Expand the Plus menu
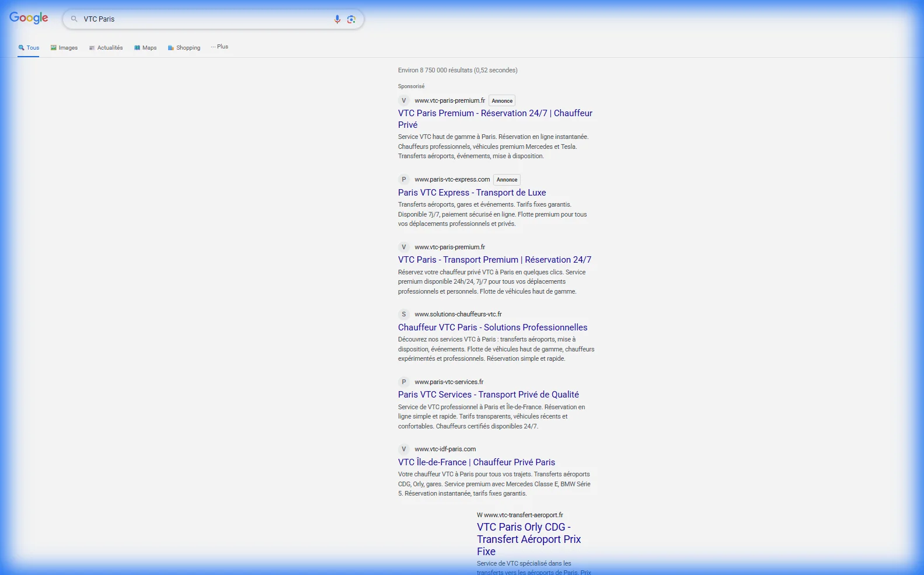Image resolution: width=924 pixels, height=575 pixels. tap(219, 47)
